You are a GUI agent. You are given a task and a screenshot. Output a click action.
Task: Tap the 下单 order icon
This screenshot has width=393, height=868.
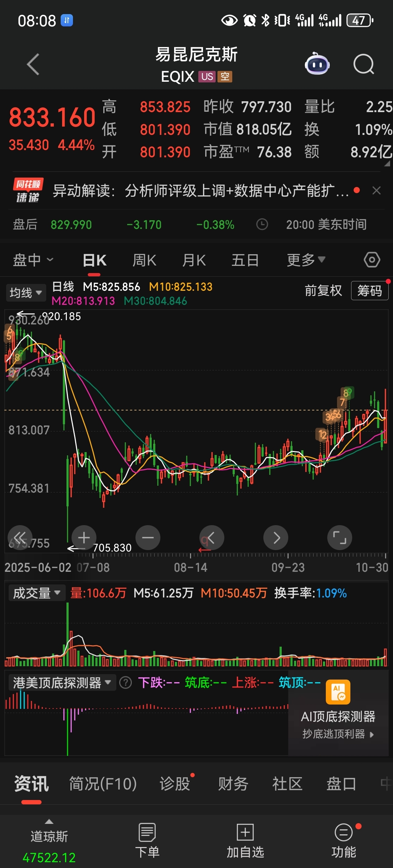[x=147, y=832]
